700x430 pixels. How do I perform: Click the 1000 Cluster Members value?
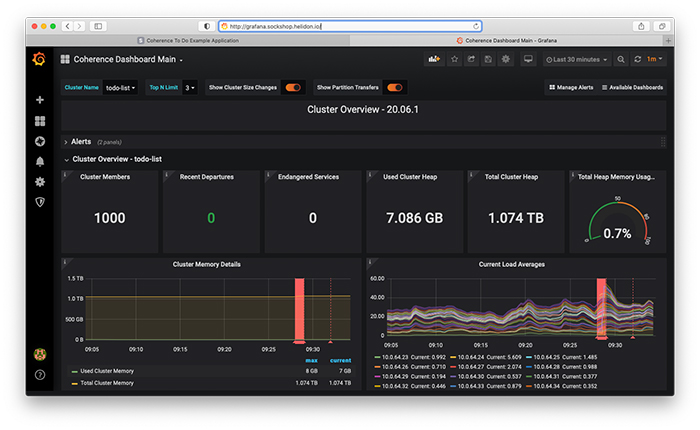tap(109, 218)
